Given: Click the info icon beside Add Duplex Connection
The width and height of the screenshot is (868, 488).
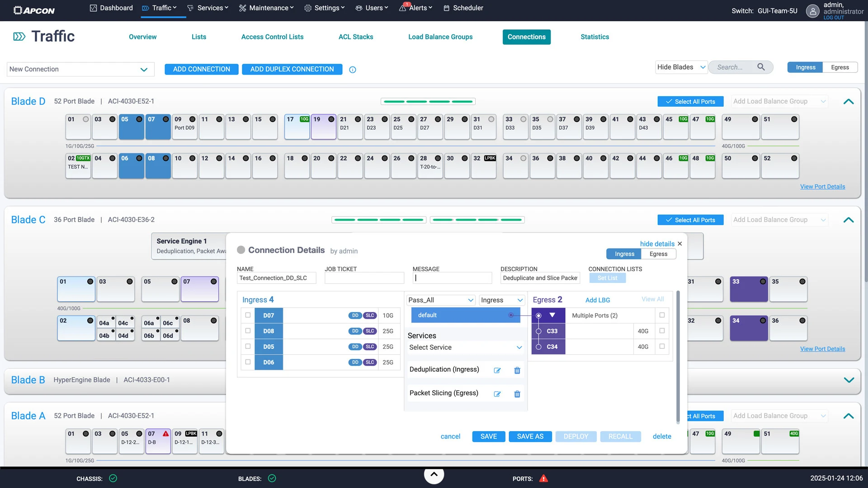Looking at the screenshot, I should (x=353, y=70).
